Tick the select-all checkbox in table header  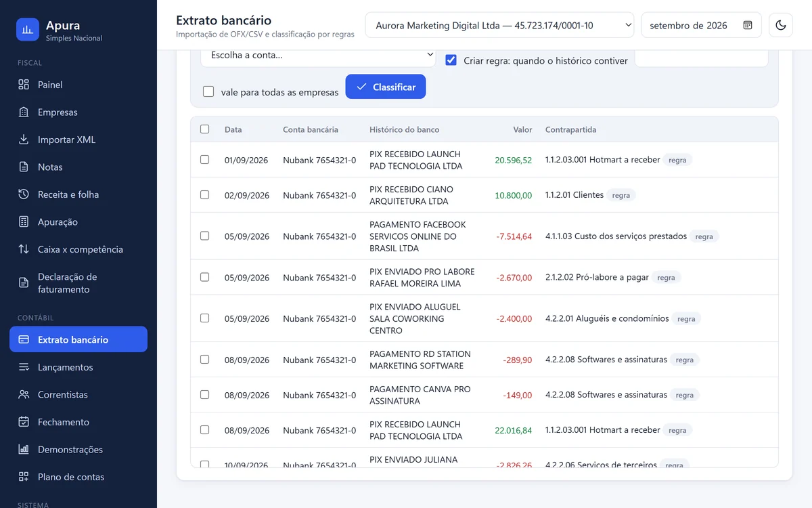point(205,129)
